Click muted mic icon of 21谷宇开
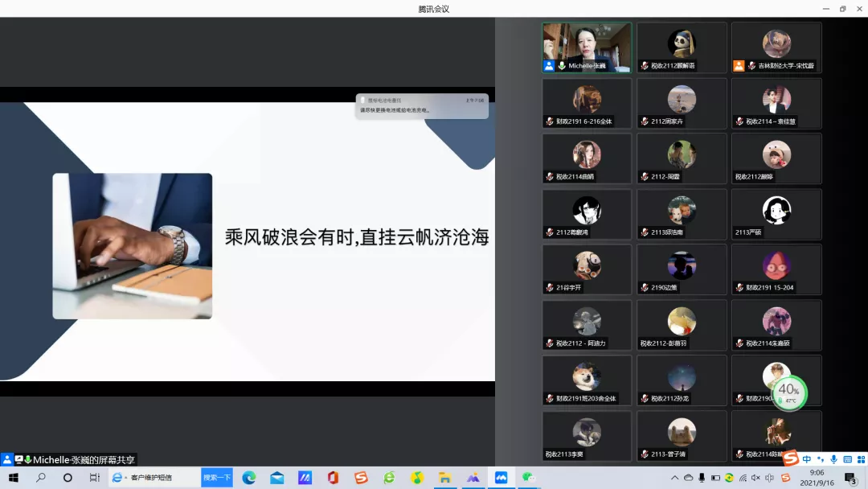The image size is (868, 489). click(x=550, y=288)
